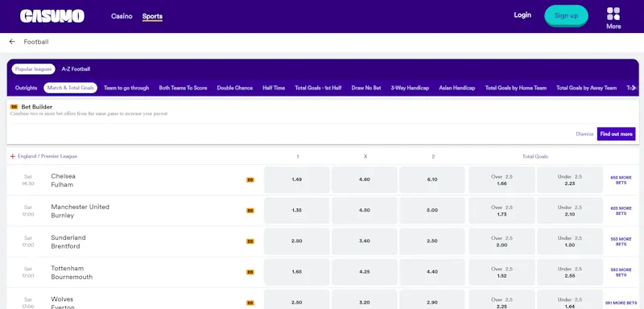
Task: Go back using the left arrow
Action: tap(12, 42)
